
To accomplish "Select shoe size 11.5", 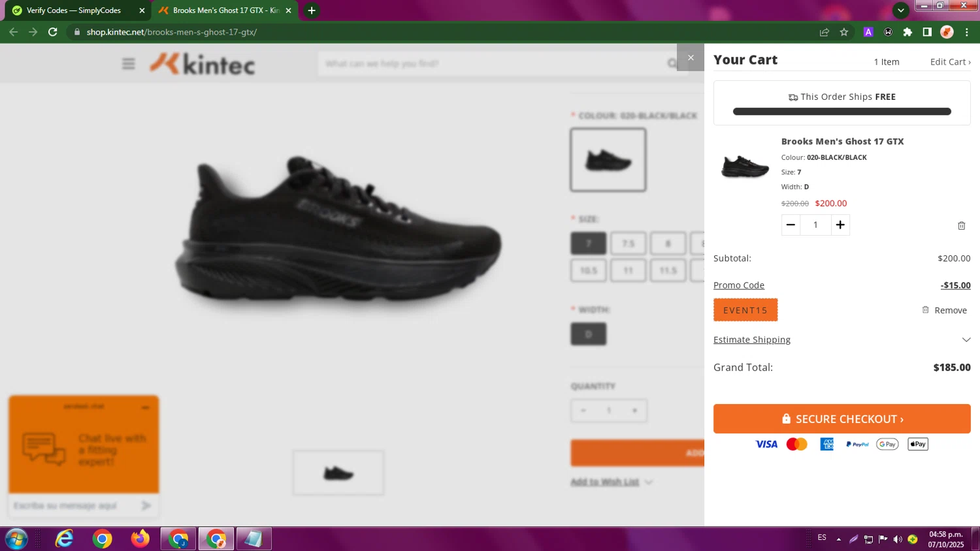I will 668,270.
